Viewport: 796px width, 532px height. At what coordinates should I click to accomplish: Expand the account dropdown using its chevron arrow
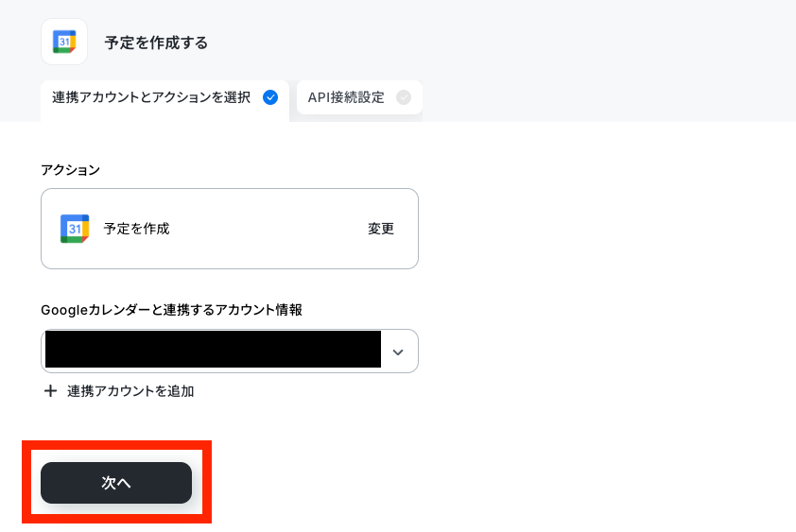pyautogui.click(x=398, y=352)
